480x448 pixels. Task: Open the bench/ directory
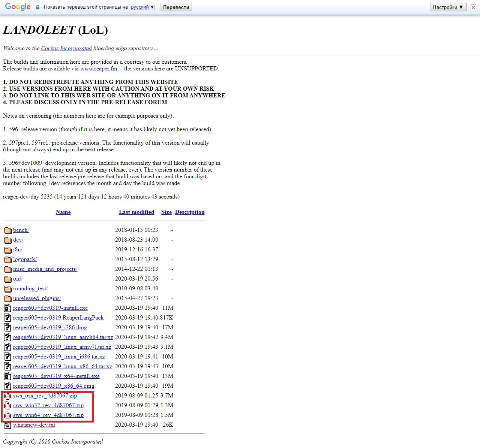21,230
